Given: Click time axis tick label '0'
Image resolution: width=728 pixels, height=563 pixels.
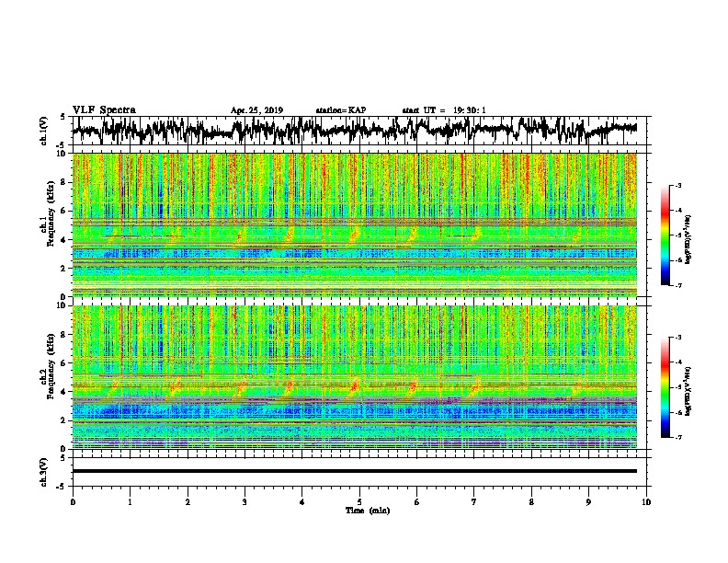Looking at the screenshot, I should pyautogui.click(x=73, y=502).
